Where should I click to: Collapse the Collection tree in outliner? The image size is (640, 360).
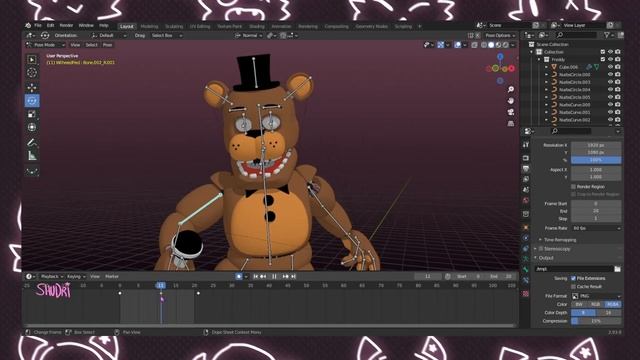pos(532,52)
